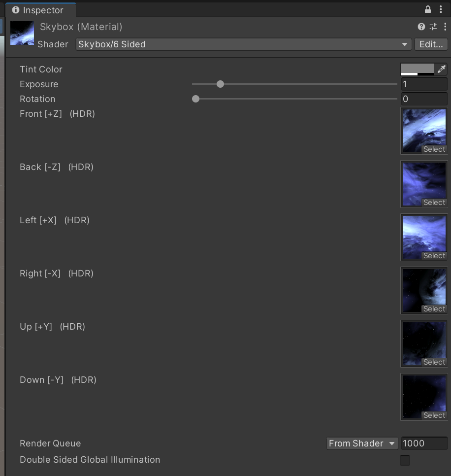
Task: Open the Render Queue From Shader dropdown
Action: [x=362, y=443]
